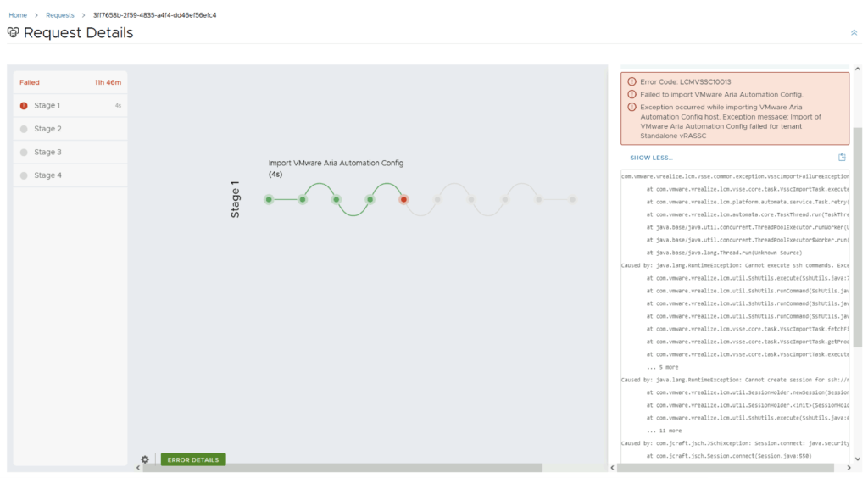The width and height of the screenshot is (868, 478).
Task: Navigate to Requests in the breadcrumb
Action: click(60, 15)
